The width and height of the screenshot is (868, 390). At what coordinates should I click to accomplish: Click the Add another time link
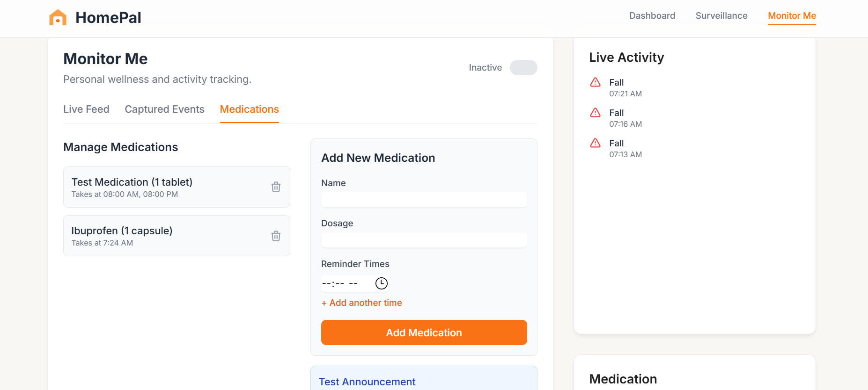pos(361,303)
